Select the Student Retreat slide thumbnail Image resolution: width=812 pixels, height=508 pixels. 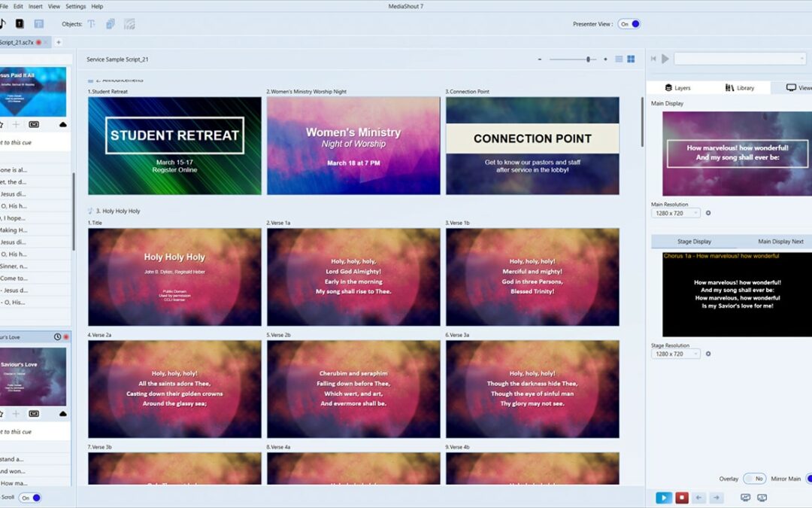pos(174,146)
